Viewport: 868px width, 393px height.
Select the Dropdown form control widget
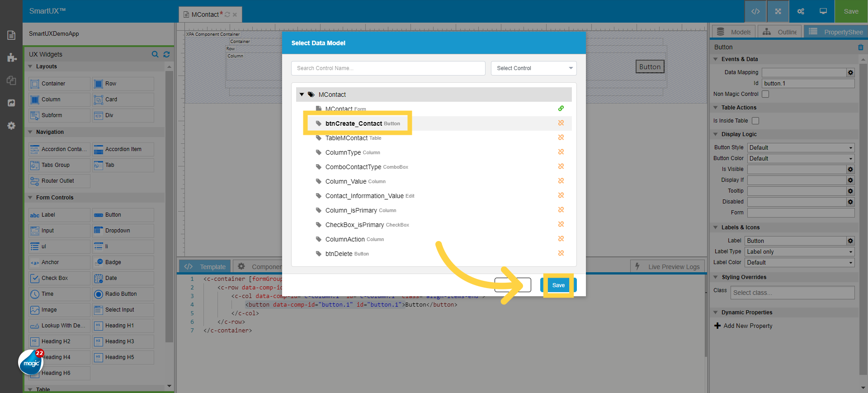(x=123, y=231)
